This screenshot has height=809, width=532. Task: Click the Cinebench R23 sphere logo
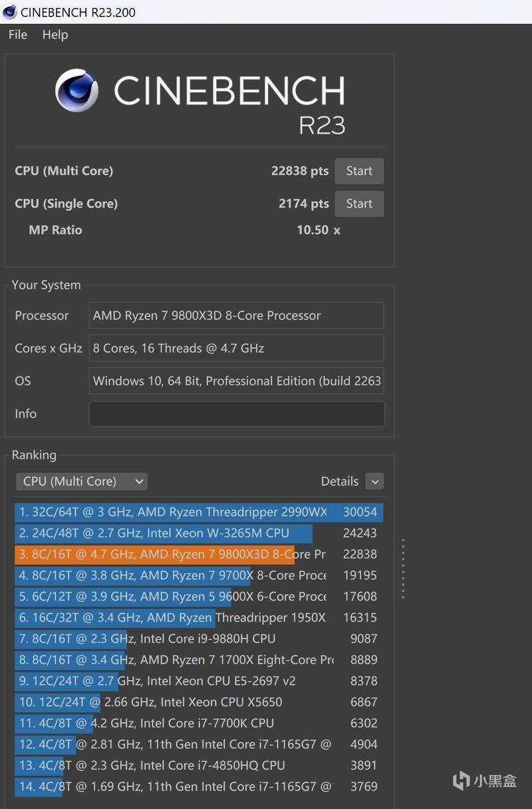[76, 90]
